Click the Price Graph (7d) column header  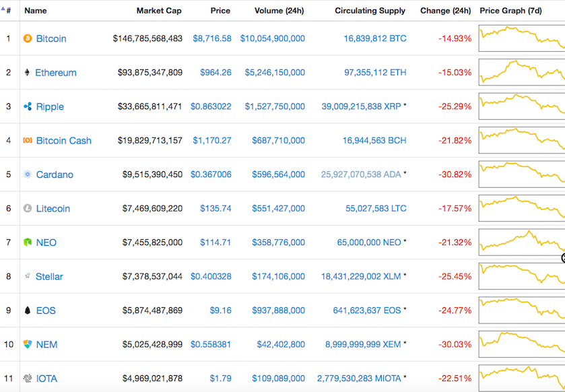click(510, 11)
